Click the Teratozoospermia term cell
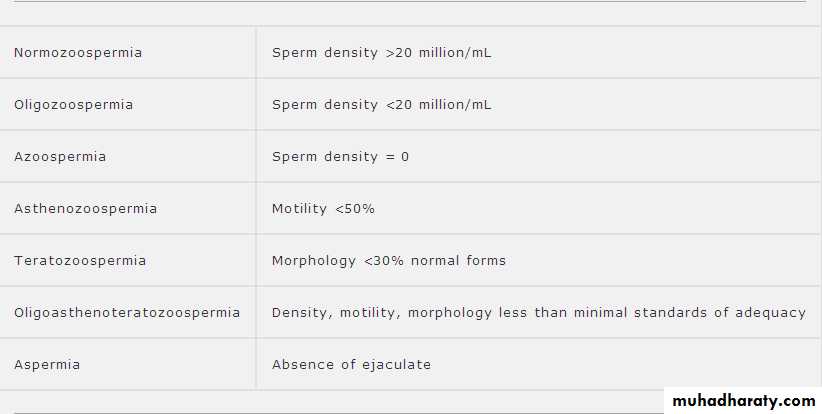The width and height of the screenshot is (822, 414). point(80,261)
